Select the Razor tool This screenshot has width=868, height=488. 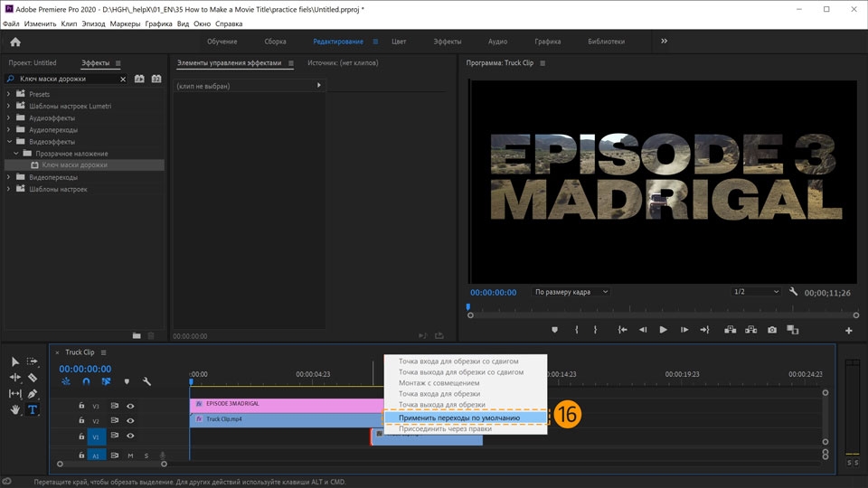tap(33, 378)
